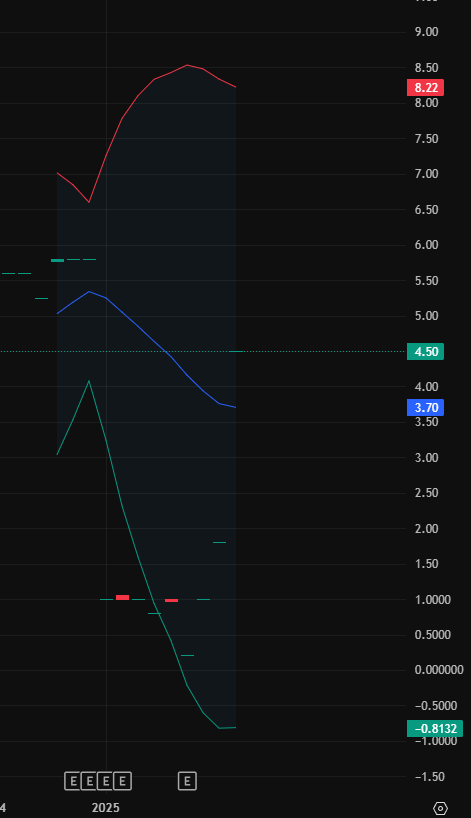This screenshot has width=471, height=818.
Task: Click the −1.50 price scale value
Action: click(430, 777)
